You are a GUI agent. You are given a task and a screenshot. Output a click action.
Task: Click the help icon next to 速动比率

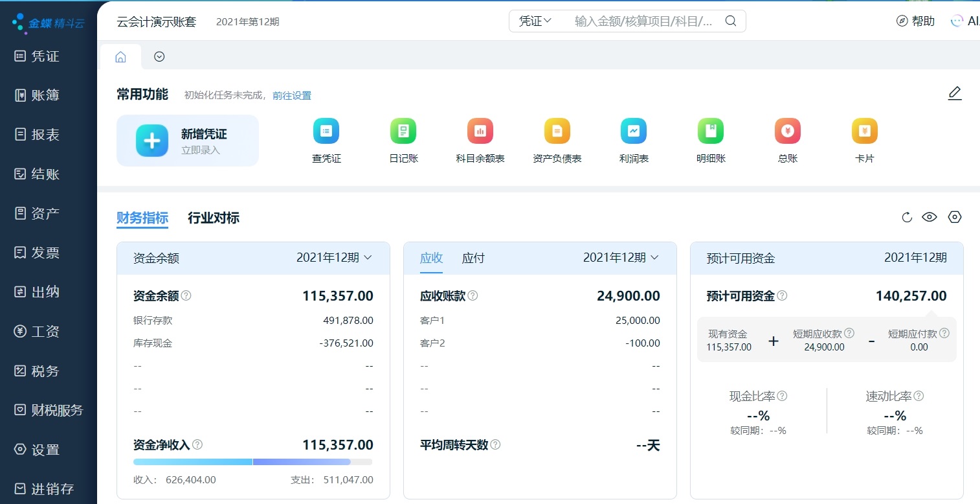click(919, 396)
